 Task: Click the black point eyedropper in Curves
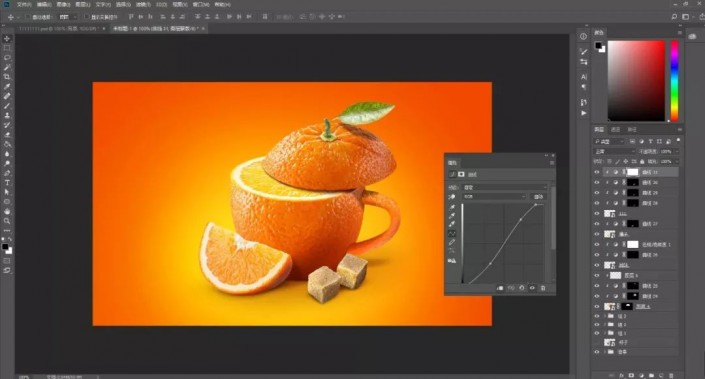pyautogui.click(x=452, y=207)
